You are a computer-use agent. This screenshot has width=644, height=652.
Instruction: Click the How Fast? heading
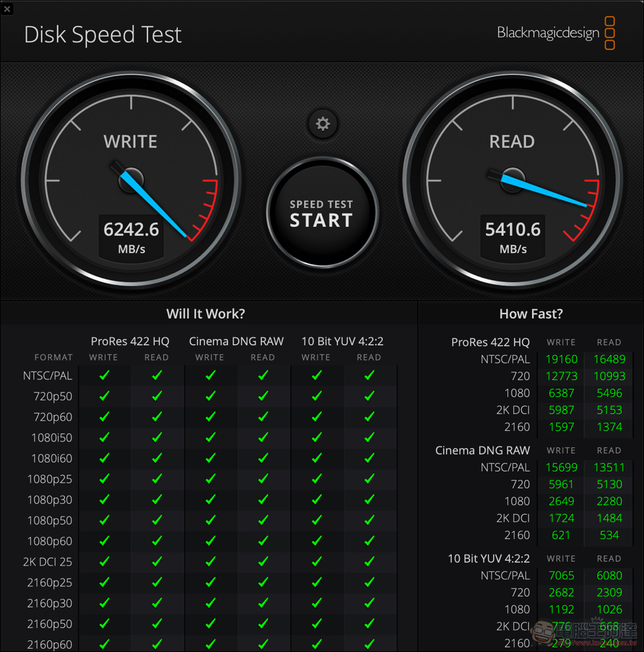click(x=531, y=314)
